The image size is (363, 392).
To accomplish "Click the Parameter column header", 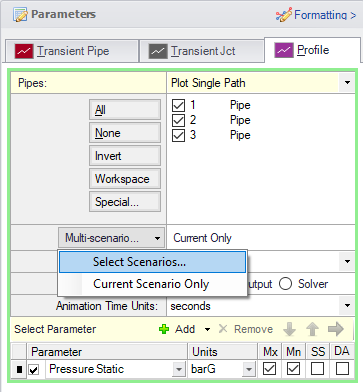I will click(x=107, y=352).
